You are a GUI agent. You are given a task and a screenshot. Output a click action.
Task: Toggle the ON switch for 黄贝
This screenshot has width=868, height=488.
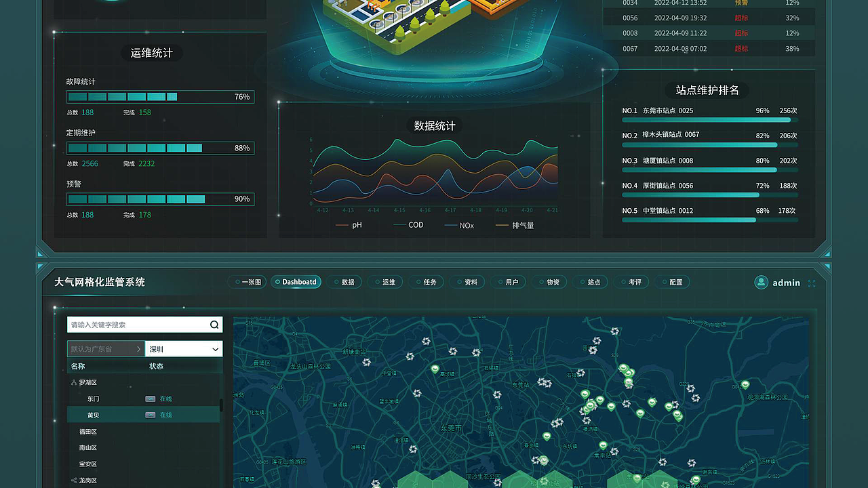[150, 415]
